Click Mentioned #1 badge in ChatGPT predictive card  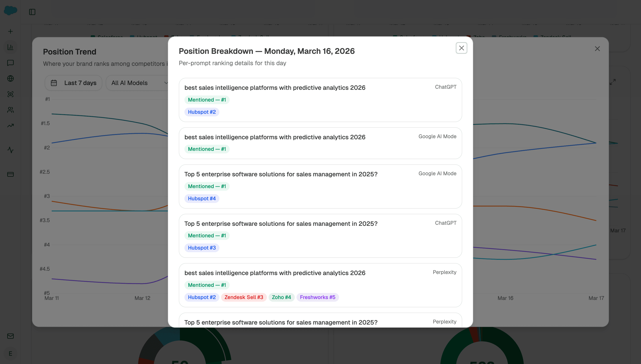(x=207, y=100)
